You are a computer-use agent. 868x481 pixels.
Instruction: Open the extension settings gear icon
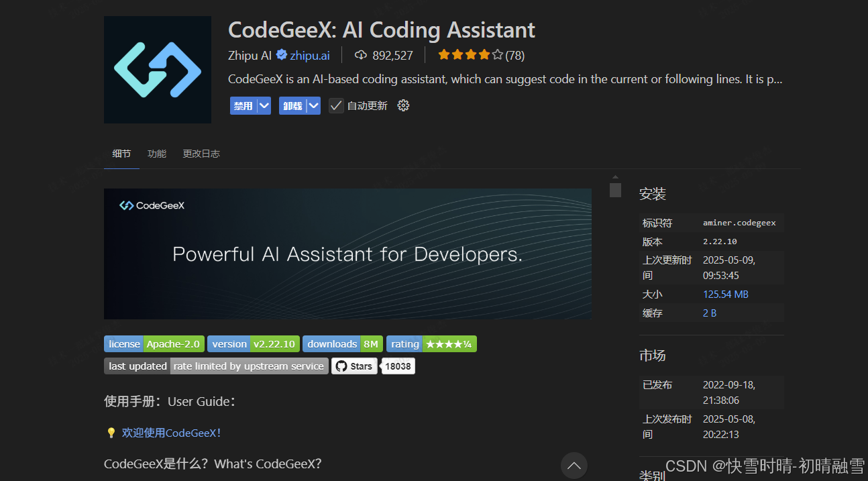403,105
